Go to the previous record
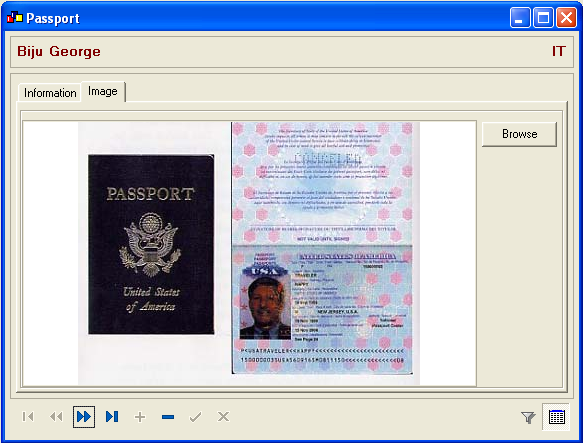This screenshot has width=583, height=443. tap(56, 417)
